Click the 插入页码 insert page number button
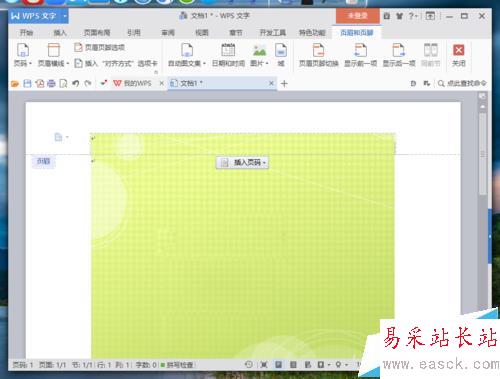500x379 pixels. 242,163
